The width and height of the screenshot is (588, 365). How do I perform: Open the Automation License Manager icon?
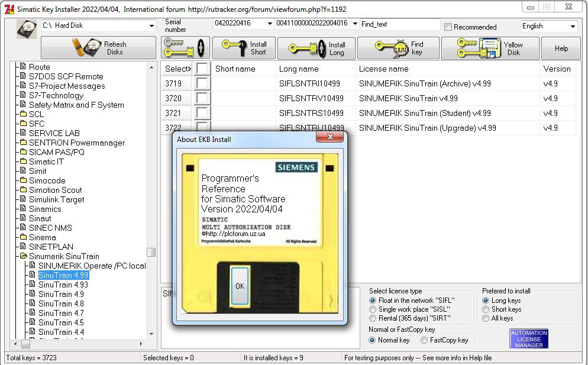coord(529,339)
